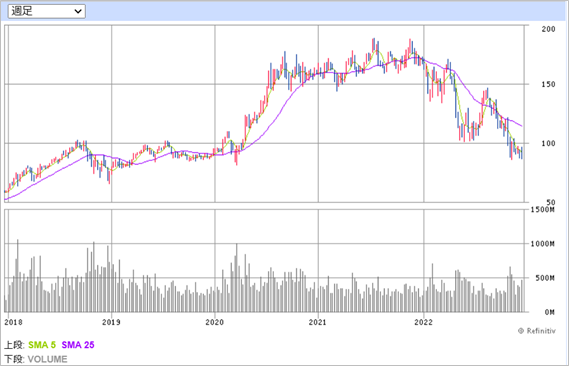Viewport: 569px width, 366px height.
Task: Click the 1000M volume axis label
Action: coord(543,244)
